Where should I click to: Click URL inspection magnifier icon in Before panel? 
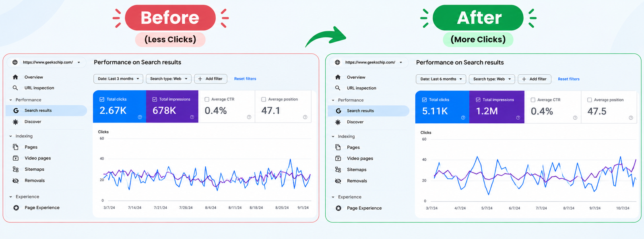(x=15, y=88)
